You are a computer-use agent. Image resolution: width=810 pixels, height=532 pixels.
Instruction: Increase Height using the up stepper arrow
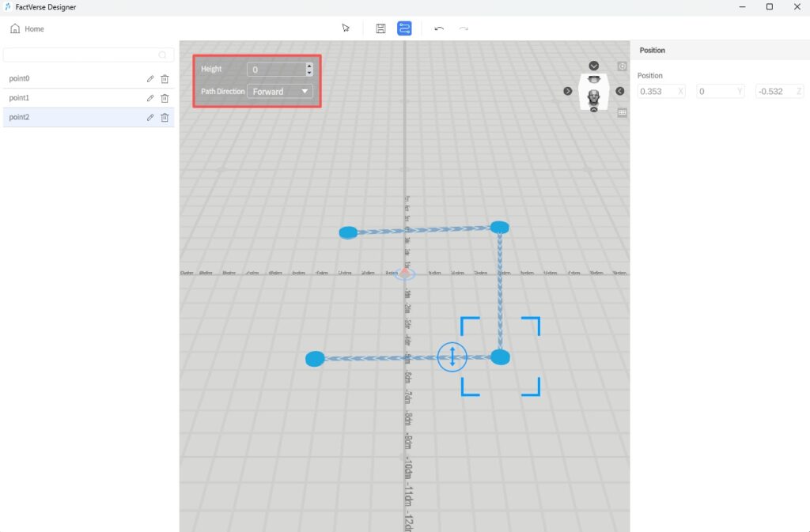point(308,65)
